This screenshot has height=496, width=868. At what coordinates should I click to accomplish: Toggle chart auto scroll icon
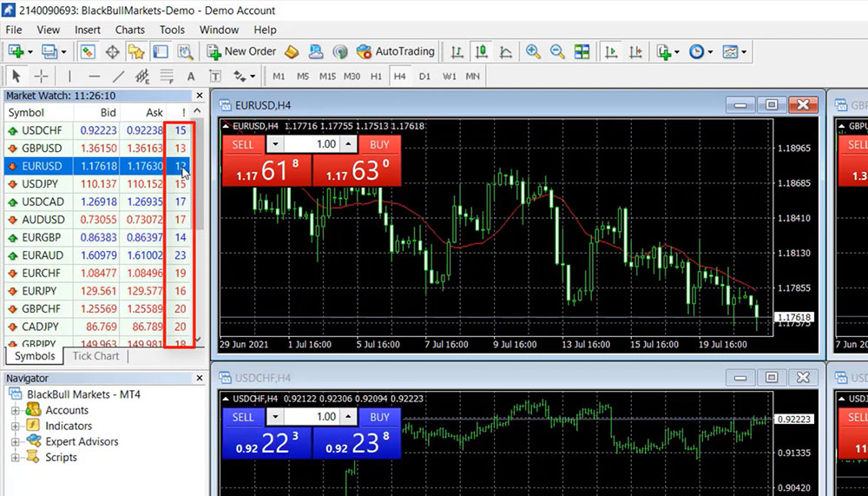click(x=611, y=51)
